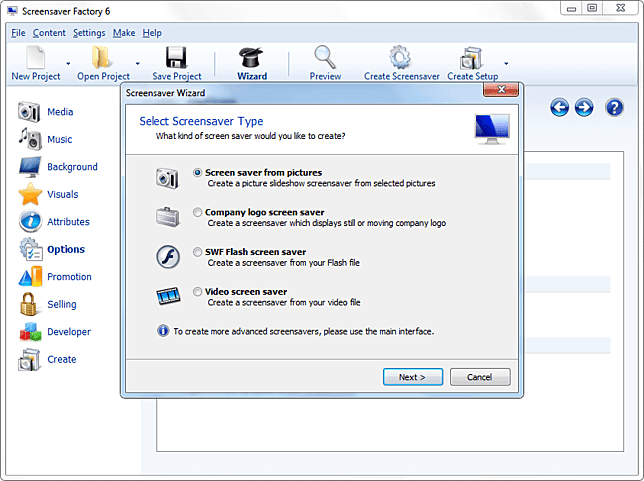Click the Attributes label in sidebar

68,222
